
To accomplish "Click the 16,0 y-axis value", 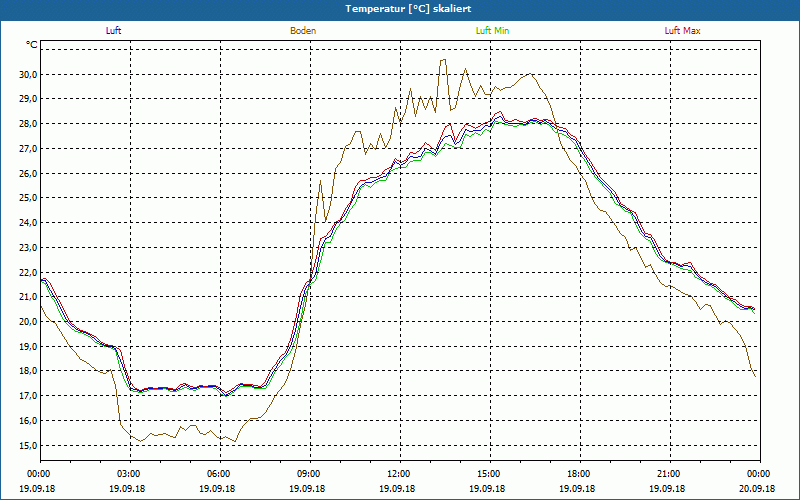I will tap(28, 421).
